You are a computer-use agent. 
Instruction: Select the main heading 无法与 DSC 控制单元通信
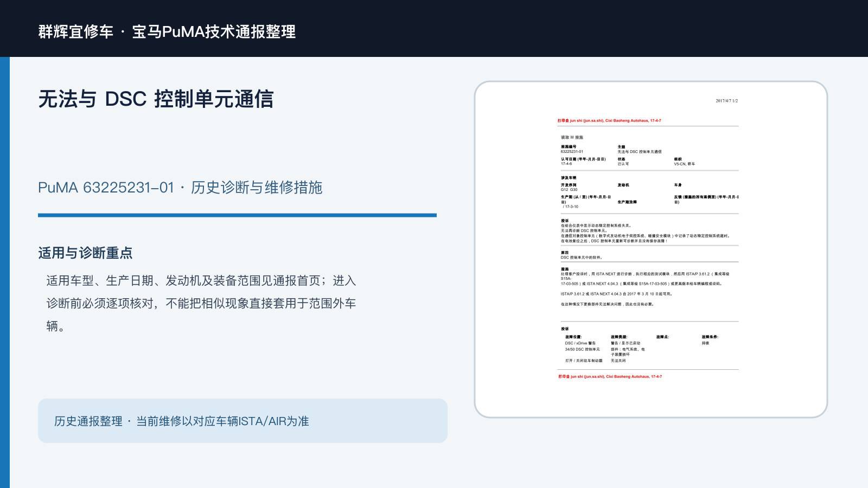156,99
